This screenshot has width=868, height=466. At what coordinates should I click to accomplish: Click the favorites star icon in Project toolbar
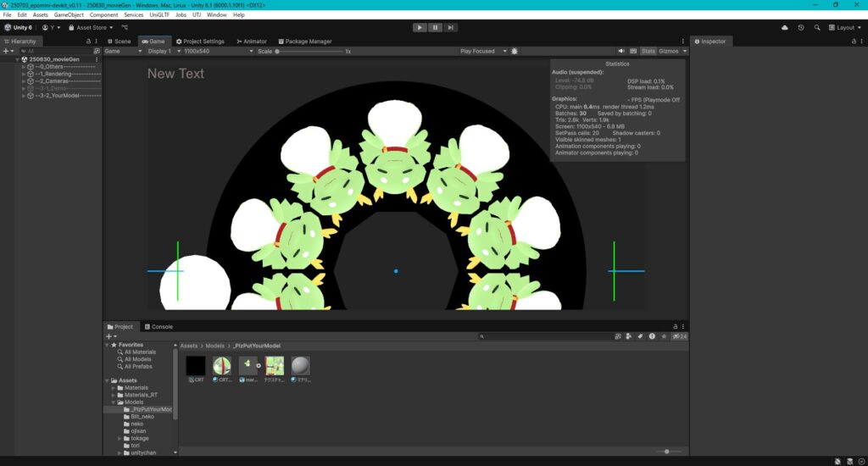(664, 336)
